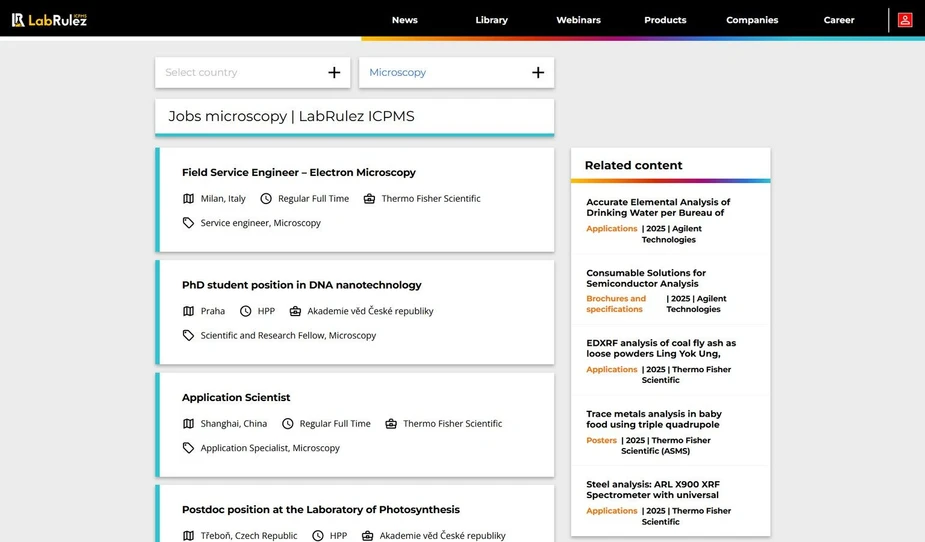Open the Microscopy category dropdown

pos(457,73)
